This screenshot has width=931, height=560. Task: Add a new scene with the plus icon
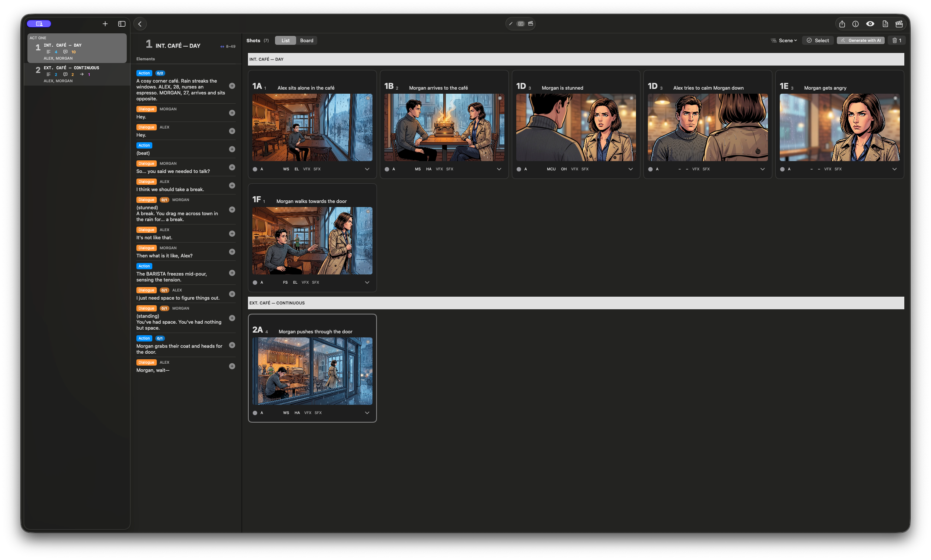point(105,24)
